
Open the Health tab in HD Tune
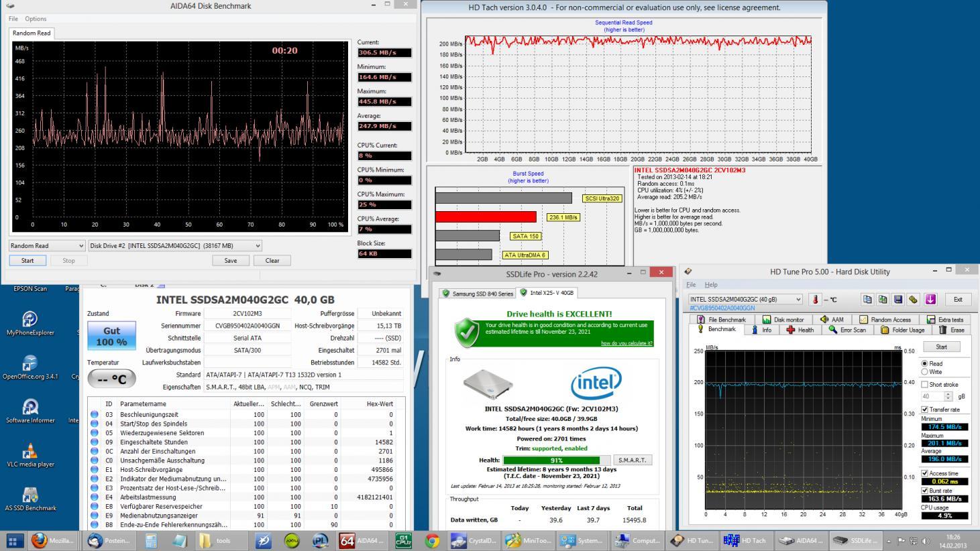tap(800, 330)
